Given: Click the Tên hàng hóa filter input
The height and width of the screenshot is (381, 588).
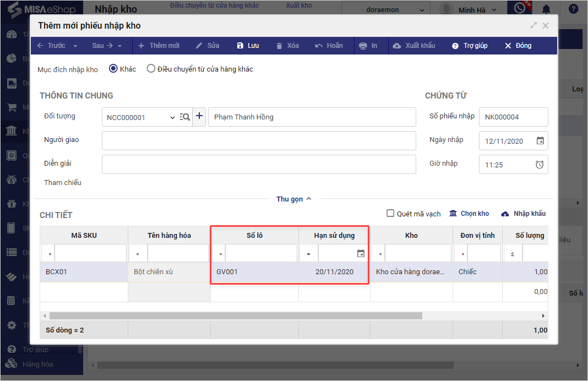Looking at the screenshot, I should (178, 253).
